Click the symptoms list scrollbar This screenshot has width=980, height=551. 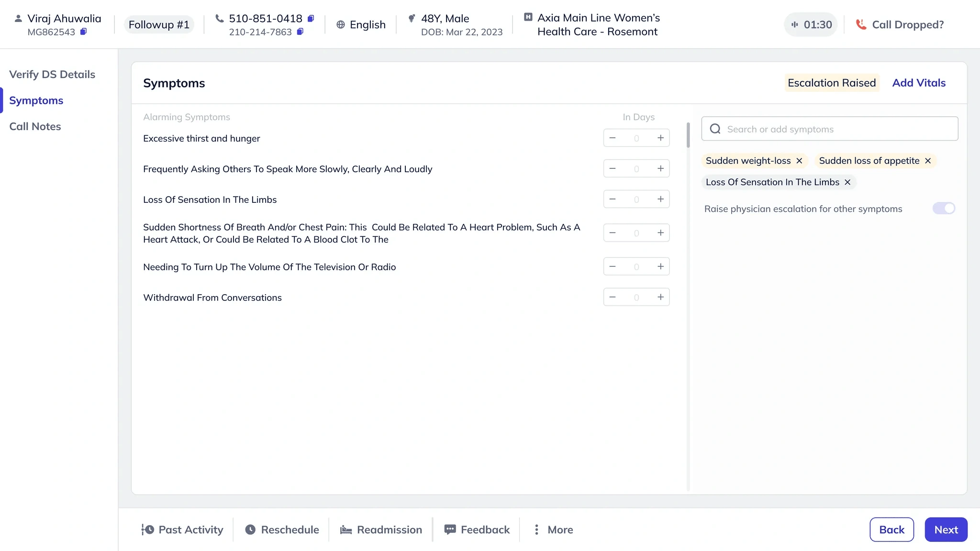tap(688, 135)
